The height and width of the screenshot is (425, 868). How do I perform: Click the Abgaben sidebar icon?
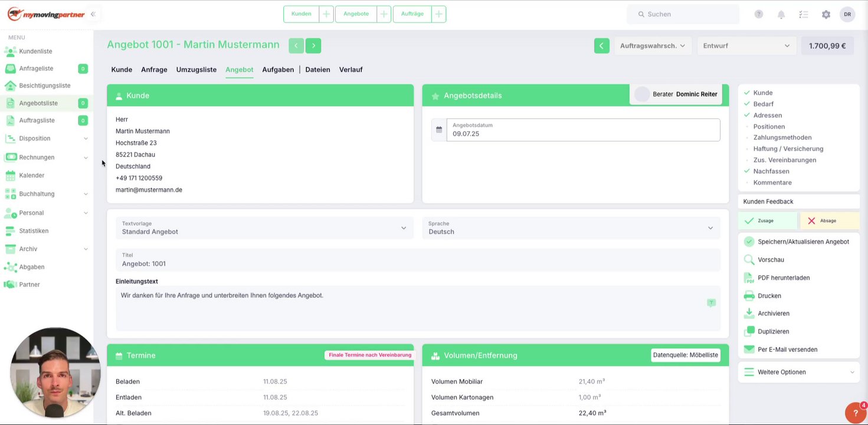[10, 267]
